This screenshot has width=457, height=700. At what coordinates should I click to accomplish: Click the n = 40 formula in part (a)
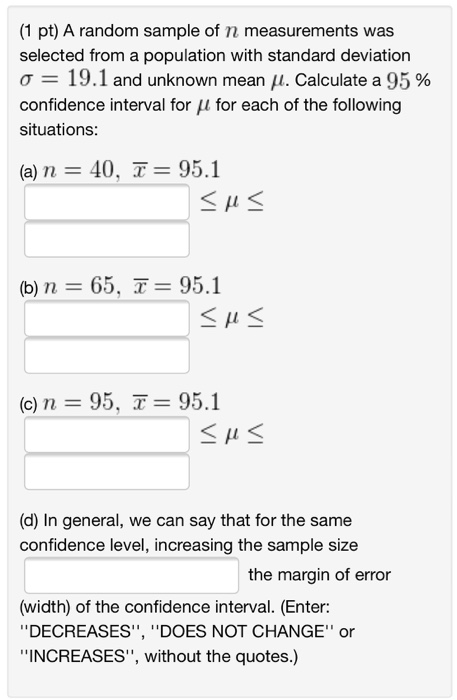(81, 170)
